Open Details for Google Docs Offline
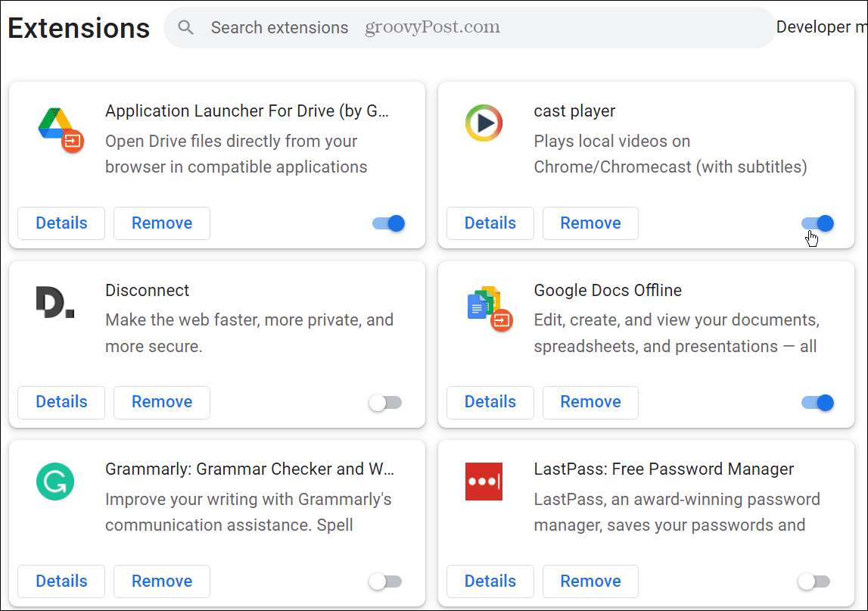Image resolution: width=868 pixels, height=611 pixels. pos(490,402)
